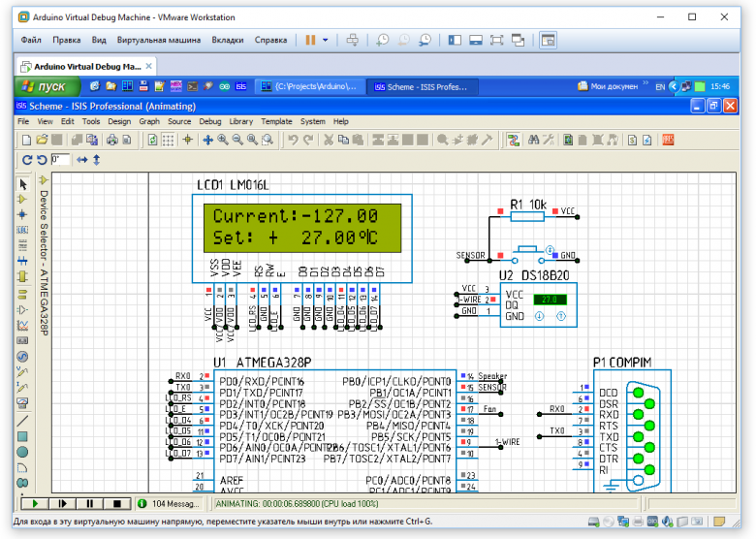
Task: Click the Electrical Rule Check icon
Action: [647, 140]
